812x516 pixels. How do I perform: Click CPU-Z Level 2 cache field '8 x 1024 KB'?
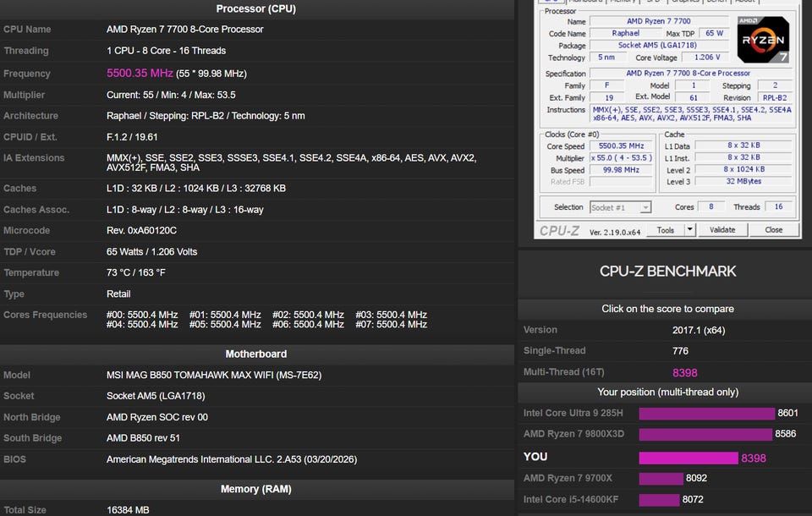(743, 169)
